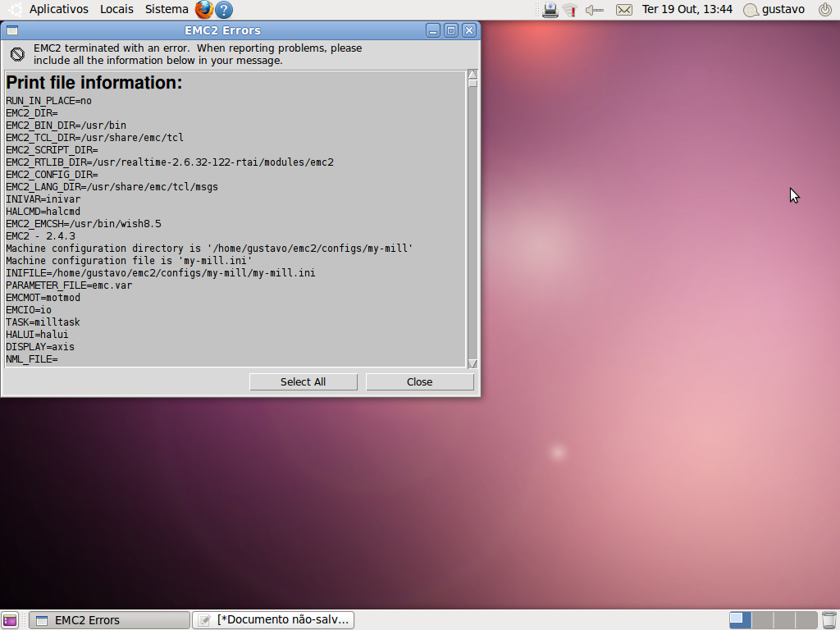Maximize the EMC2 Errors window
The width and height of the screenshot is (840, 630).
(x=451, y=30)
